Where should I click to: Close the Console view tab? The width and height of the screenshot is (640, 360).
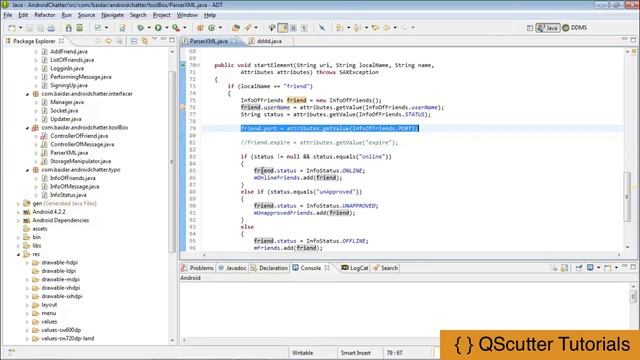(327, 268)
